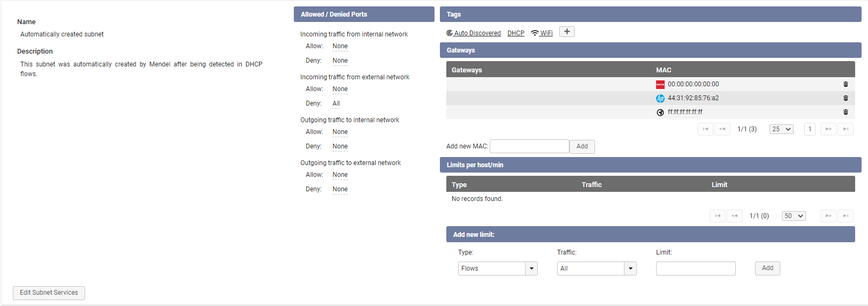The height and width of the screenshot is (306, 868).
Task: Add a new tag with plus button
Action: [x=567, y=32]
